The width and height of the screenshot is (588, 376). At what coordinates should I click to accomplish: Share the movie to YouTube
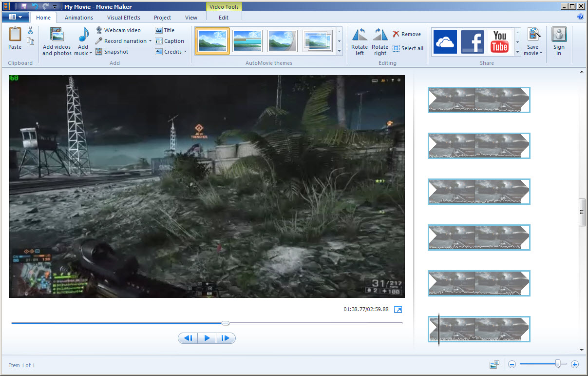click(499, 41)
